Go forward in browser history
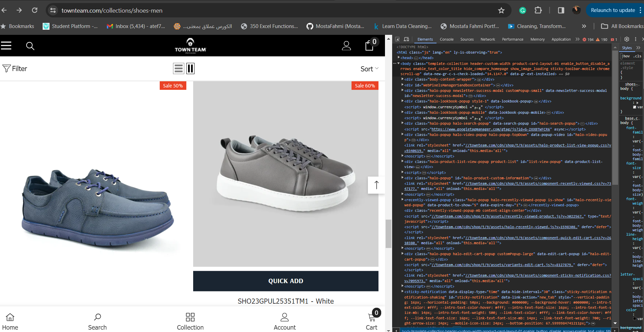The width and height of the screenshot is (644, 332). point(19,10)
